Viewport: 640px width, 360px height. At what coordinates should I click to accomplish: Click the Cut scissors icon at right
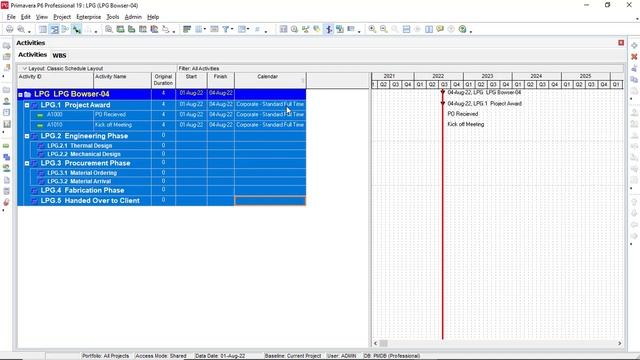634,68
